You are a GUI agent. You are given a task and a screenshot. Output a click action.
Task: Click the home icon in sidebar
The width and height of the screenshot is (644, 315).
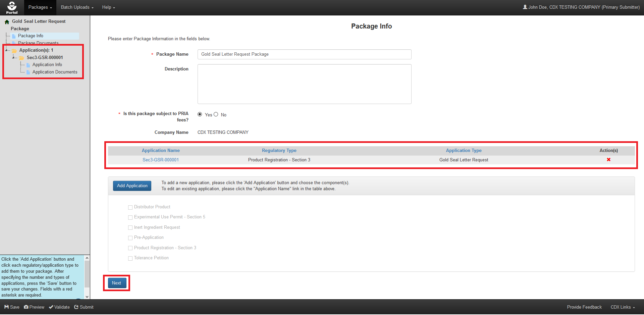pos(7,22)
